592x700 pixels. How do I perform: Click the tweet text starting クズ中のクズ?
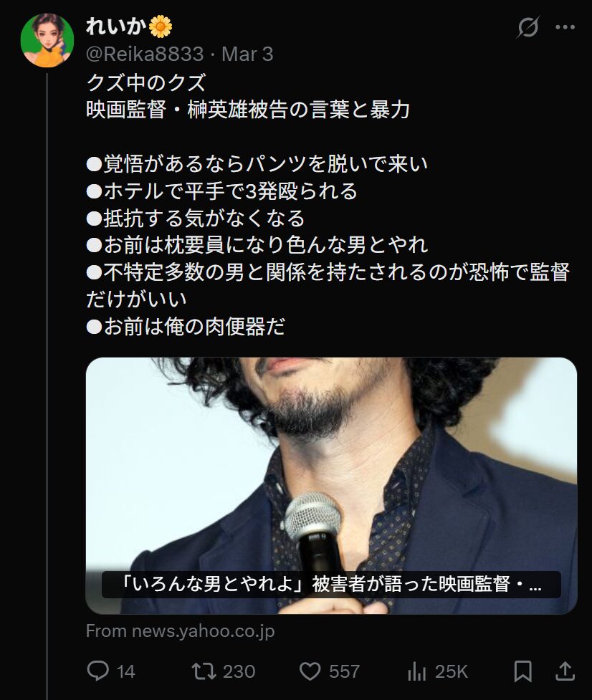point(328,204)
